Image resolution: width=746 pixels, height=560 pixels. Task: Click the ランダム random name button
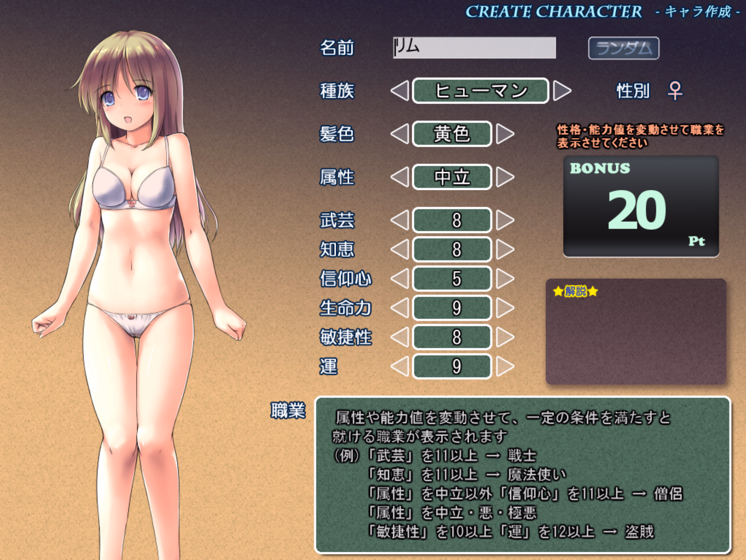click(x=623, y=48)
